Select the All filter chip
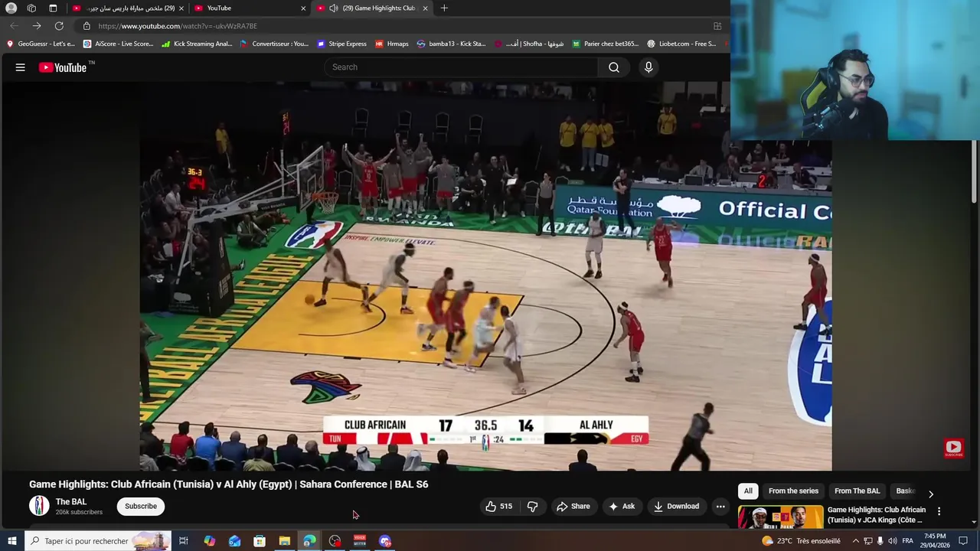Screen dimensions: 980x551 click(748, 491)
